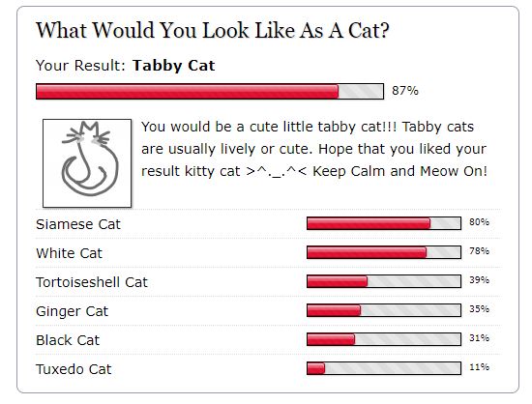Select the Siamese Cat result row label

click(x=78, y=224)
